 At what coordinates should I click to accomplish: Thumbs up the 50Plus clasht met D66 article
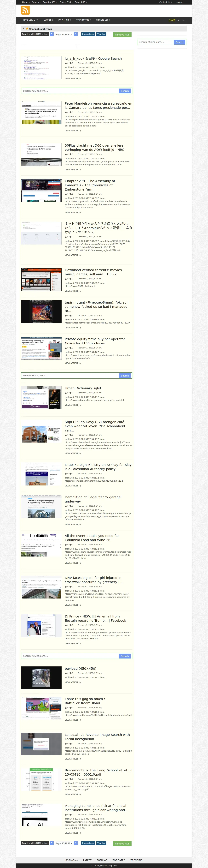pos(66,154)
